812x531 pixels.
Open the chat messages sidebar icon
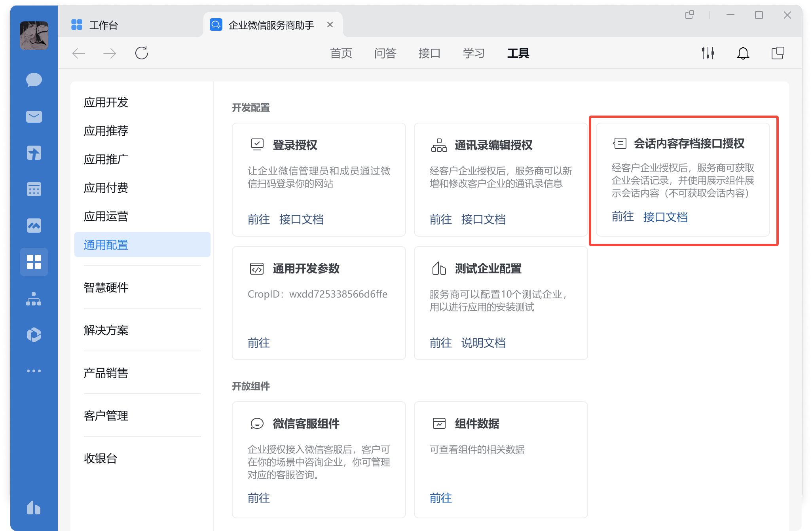coord(34,80)
